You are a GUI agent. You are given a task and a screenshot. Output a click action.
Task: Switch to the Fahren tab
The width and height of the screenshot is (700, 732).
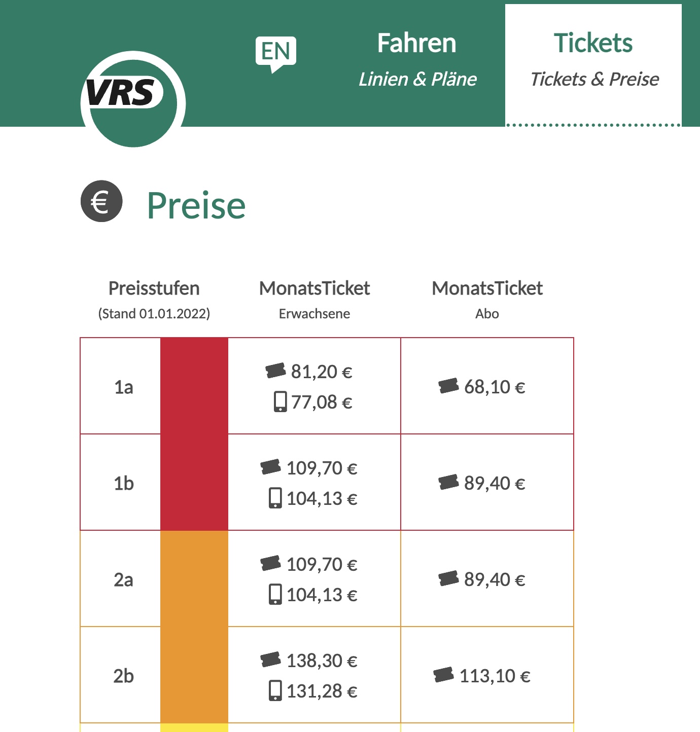pos(416,43)
